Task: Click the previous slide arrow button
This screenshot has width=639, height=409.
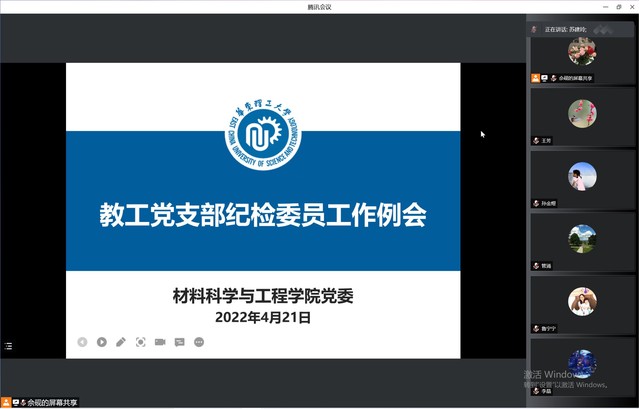Action: point(82,342)
